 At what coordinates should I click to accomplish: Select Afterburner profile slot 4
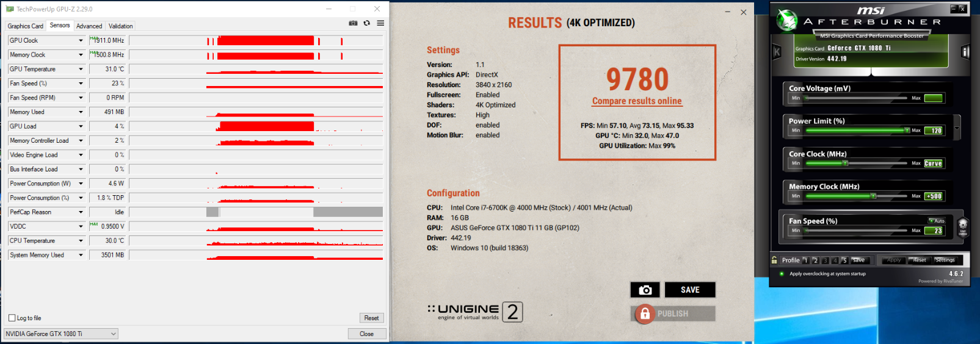[x=835, y=260]
